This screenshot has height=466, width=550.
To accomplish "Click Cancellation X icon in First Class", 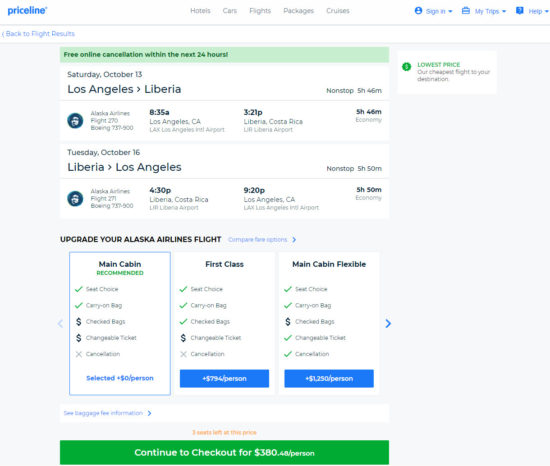I will [183, 354].
